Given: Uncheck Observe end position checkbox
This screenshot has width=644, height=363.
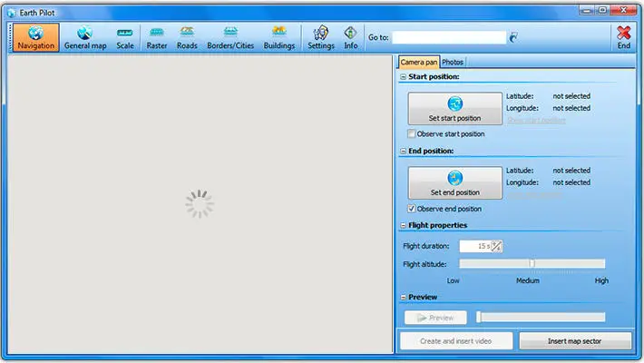Looking at the screenshot, I should click(x=411, y=209).
